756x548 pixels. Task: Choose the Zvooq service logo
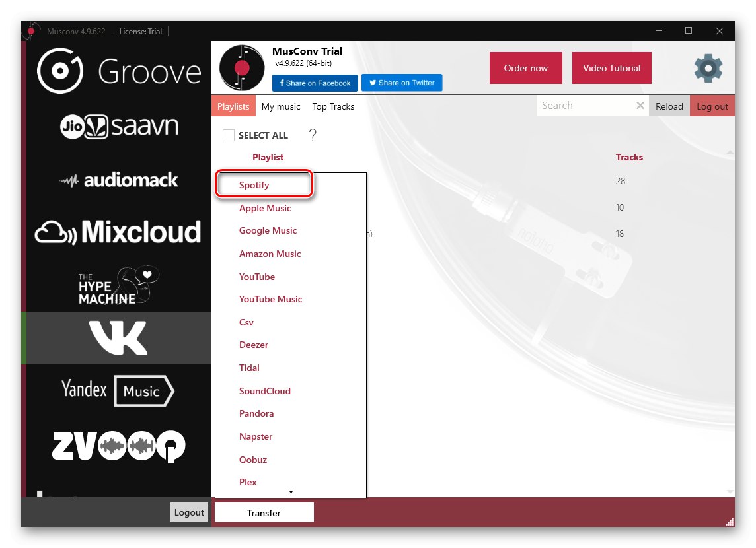(118, 446)
